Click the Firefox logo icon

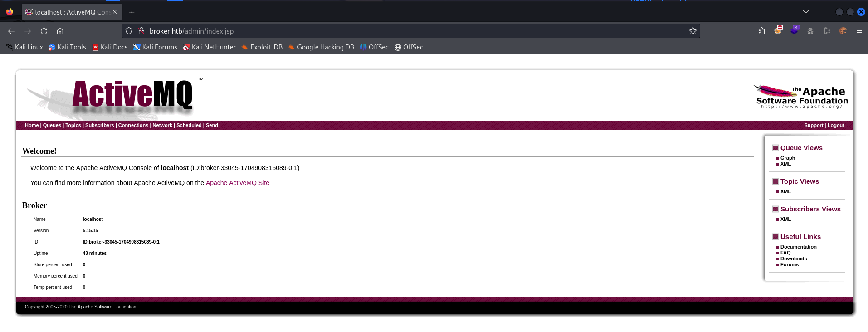(10, 12)
